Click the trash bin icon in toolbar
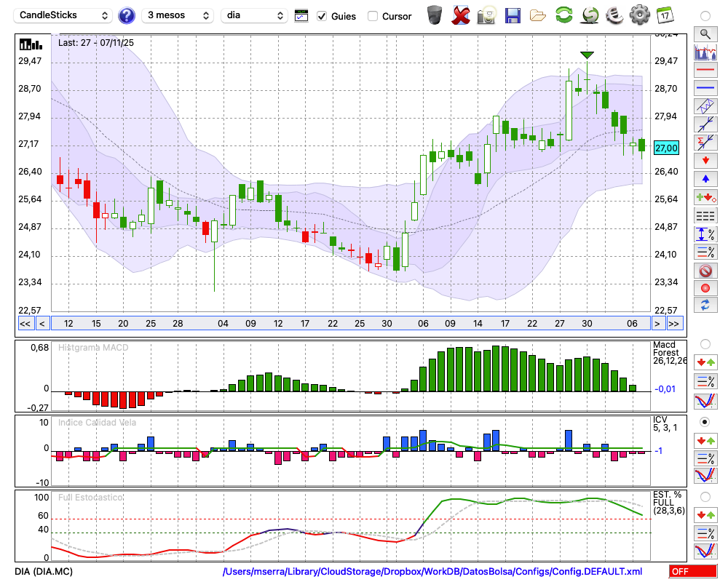 coord(435,15)
